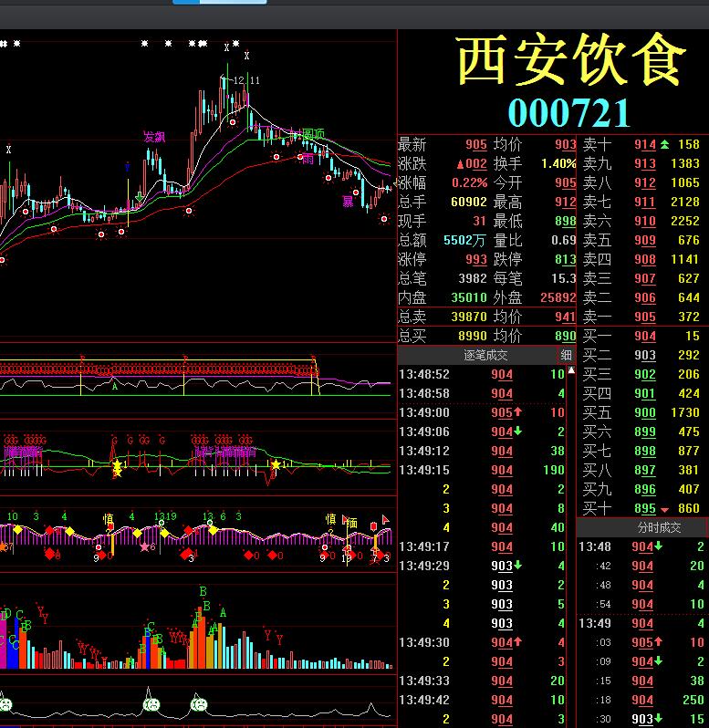Select the 买九 volume 407
The height and width of the screenshot is (728, 709).
[x=688, y=489]
